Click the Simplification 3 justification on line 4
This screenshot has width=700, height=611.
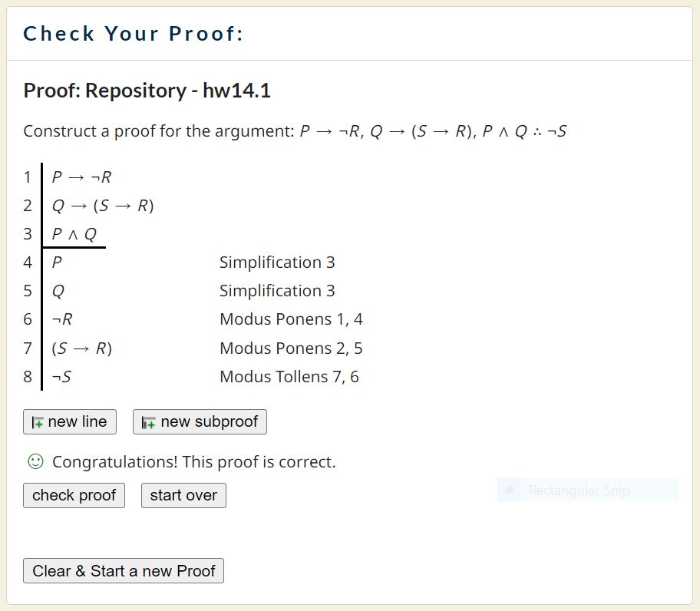point(277,263)
